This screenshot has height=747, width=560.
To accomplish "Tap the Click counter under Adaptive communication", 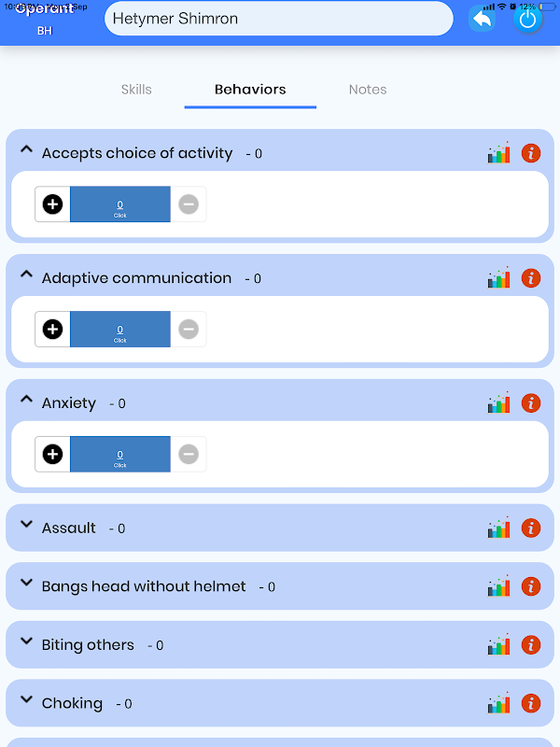I will pyautogui.click(x=120, y=330).
